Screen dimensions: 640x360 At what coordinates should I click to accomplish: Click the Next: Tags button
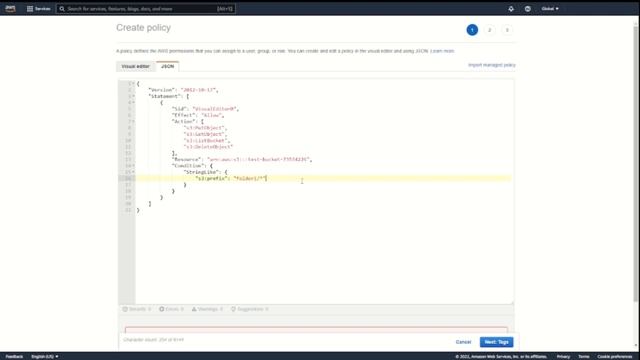[x=496, y=342]
